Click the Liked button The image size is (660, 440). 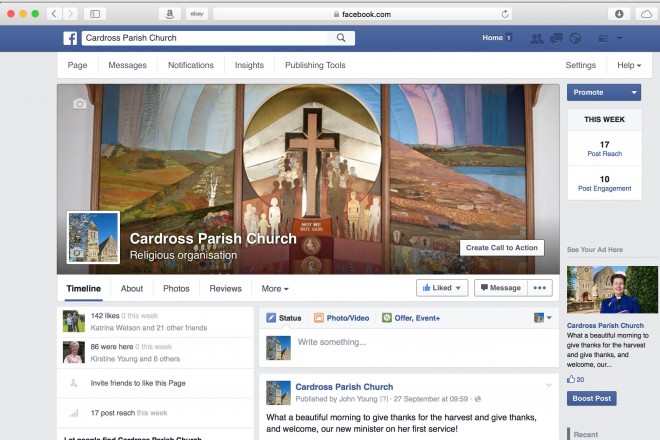pos(442,288)
